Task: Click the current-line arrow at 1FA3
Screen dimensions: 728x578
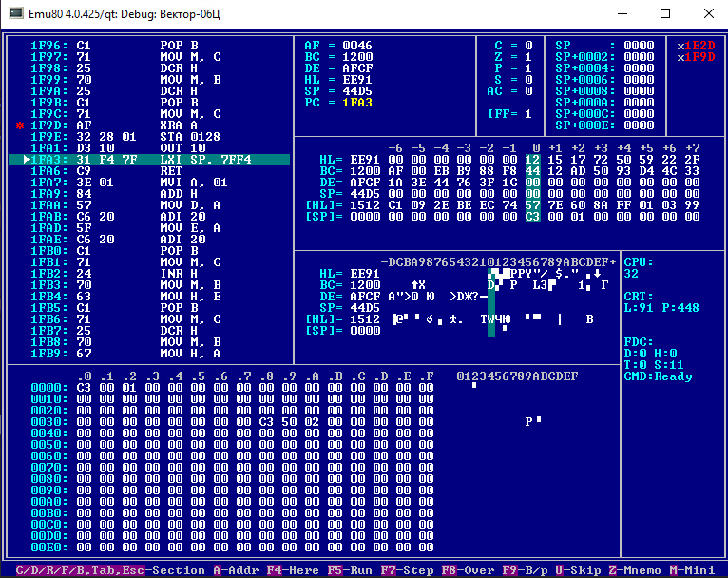Action: coord(26,159)
